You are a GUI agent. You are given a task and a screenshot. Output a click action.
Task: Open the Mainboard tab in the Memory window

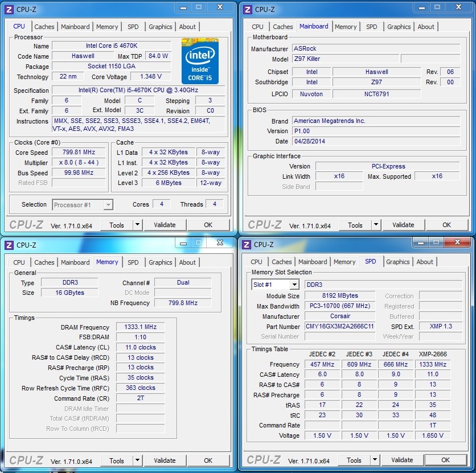[x=75, y=262]
